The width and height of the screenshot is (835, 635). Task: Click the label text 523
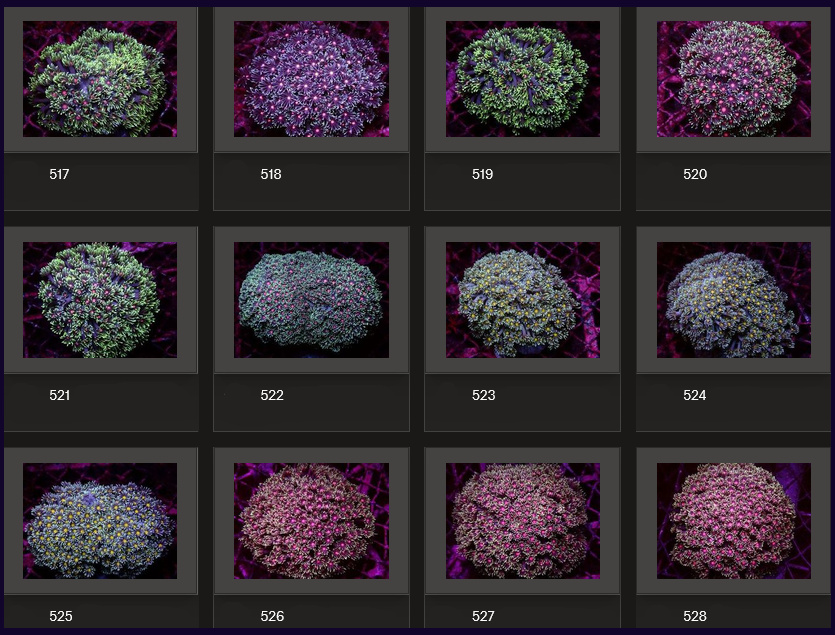click(x=483, y=395)
